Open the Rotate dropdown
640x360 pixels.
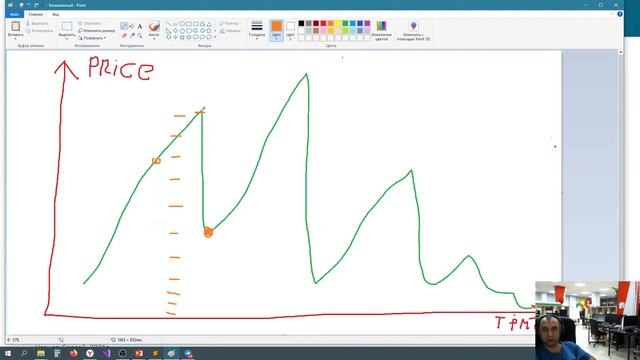pos(92,38)
